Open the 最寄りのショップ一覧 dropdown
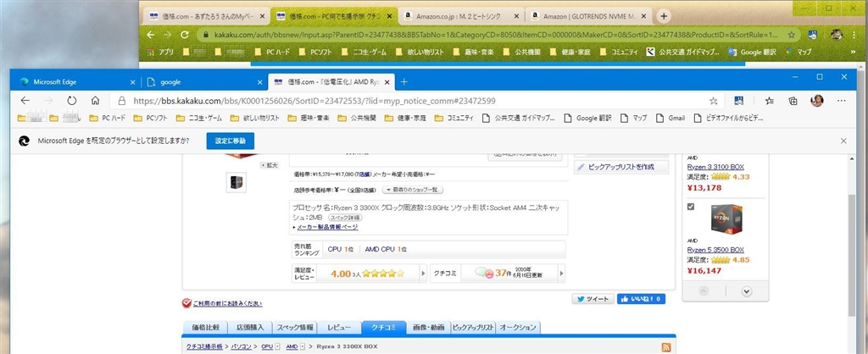This screenshot has height=354, width=868. pos(412,190)
